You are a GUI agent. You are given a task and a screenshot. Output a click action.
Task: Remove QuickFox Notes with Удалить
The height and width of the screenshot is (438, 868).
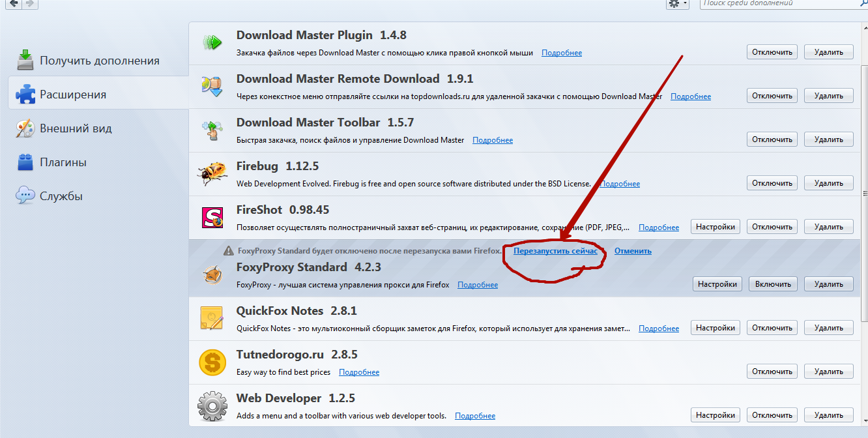828,328
